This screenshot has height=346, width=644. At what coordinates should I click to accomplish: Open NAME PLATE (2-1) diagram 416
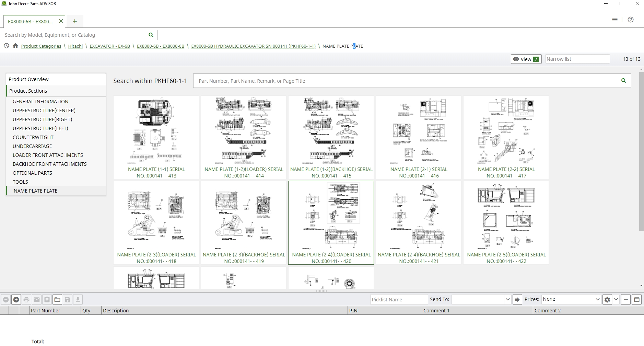tap(419, 137)
